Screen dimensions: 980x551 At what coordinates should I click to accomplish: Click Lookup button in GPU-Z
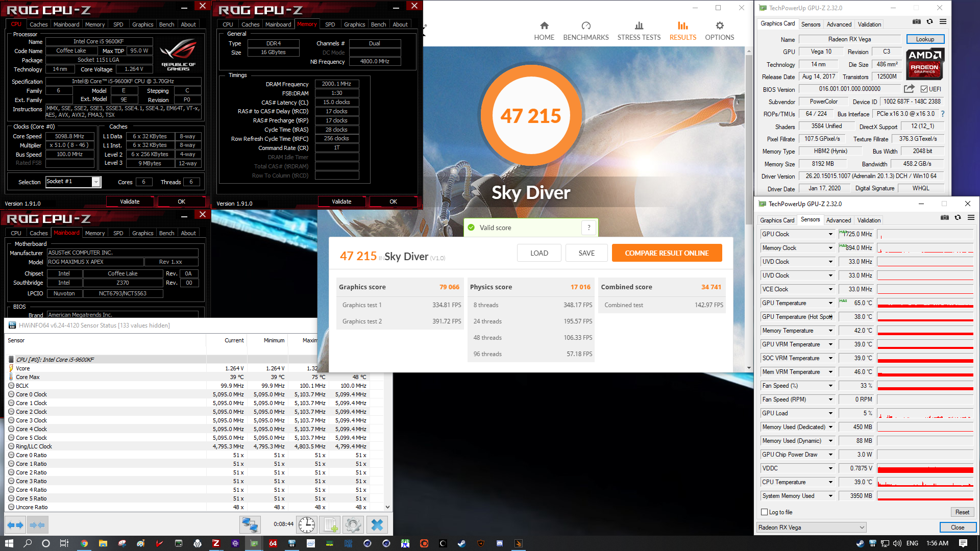(925, 39)
